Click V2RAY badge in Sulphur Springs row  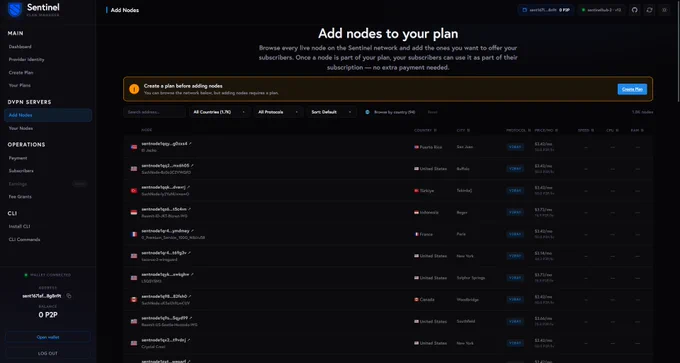point(515,278)
